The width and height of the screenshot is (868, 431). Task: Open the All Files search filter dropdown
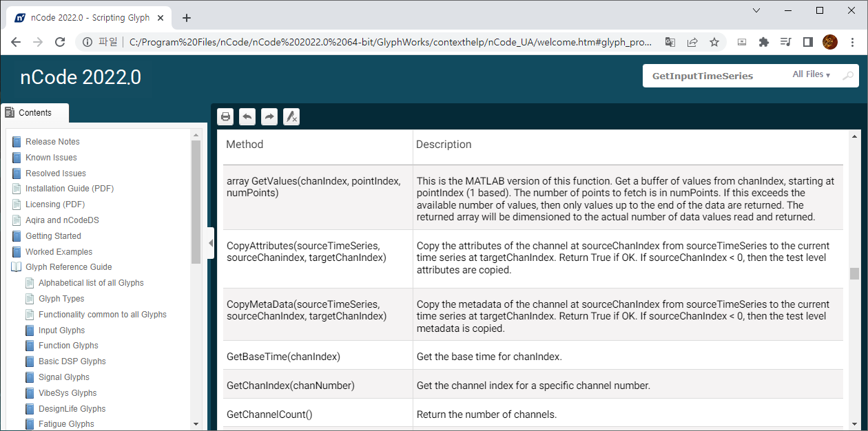coord(811,74)
